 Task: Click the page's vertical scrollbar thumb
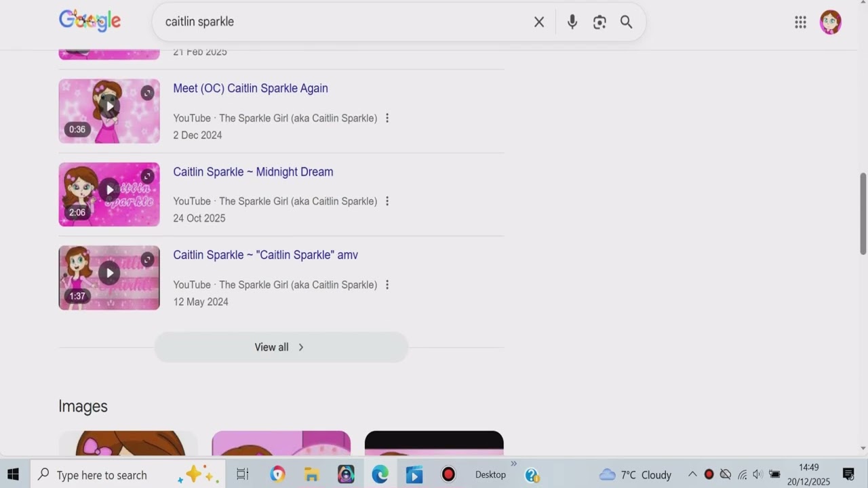point(863,213)
